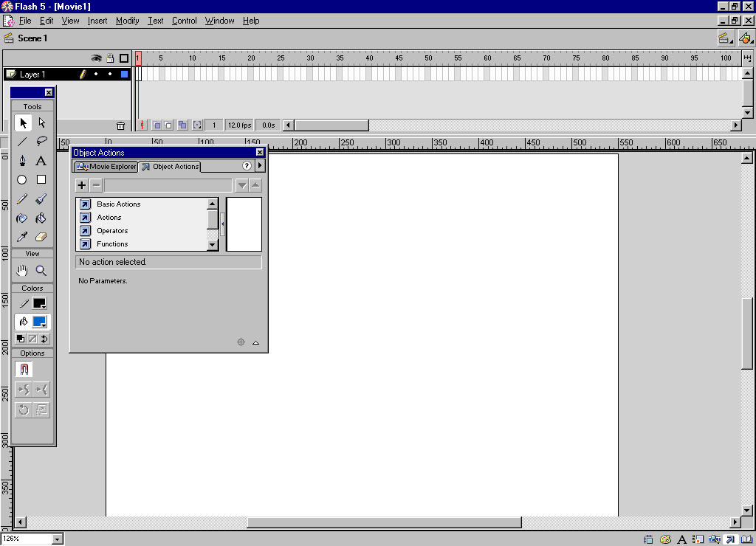
Task: Open the Control menu
Action: click(x=184, y=21)
